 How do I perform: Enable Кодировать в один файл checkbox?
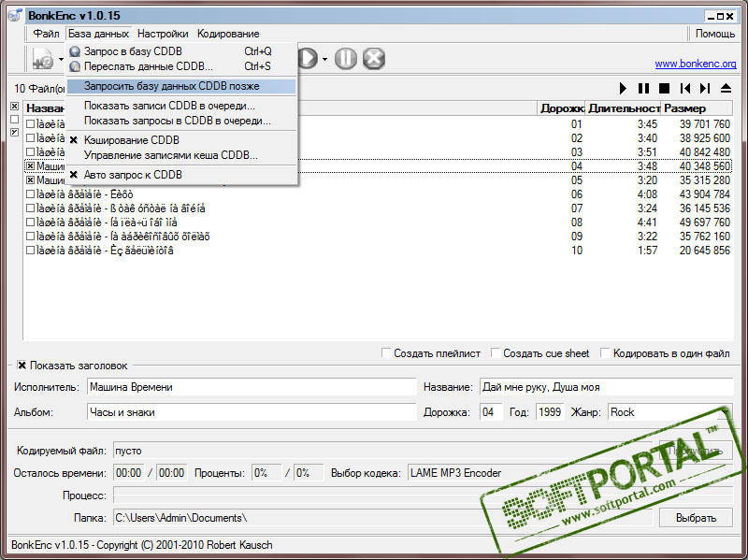pos(605,353)
